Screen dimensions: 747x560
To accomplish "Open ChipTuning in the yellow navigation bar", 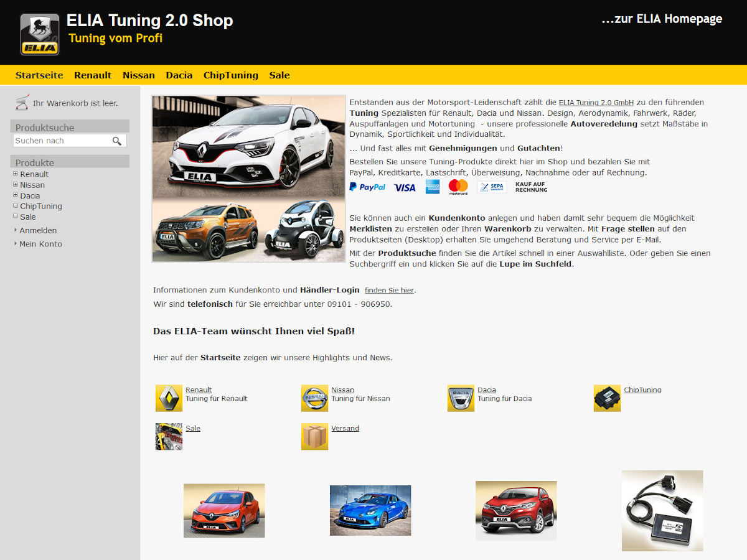I will 231,75.
